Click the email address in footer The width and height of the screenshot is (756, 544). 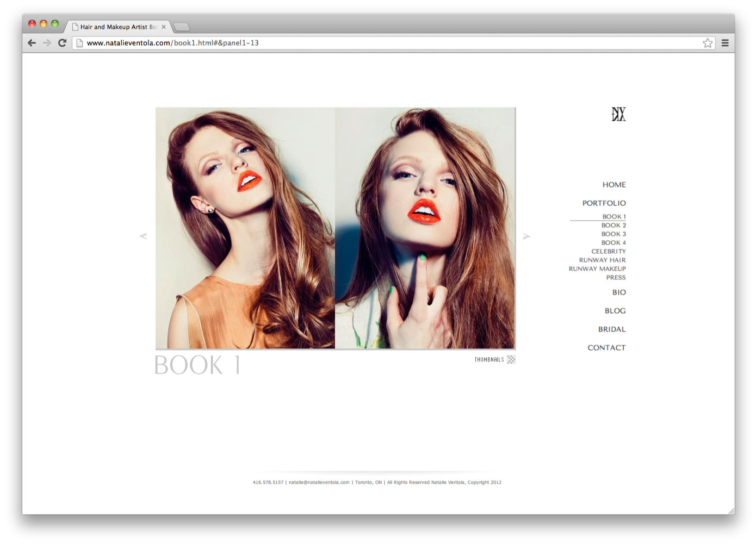tap(319, 482)
